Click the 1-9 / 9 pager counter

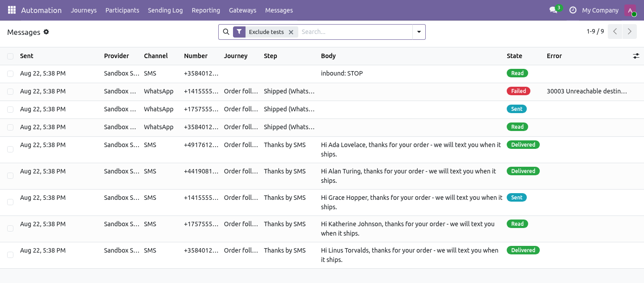(x=595, y=32)
